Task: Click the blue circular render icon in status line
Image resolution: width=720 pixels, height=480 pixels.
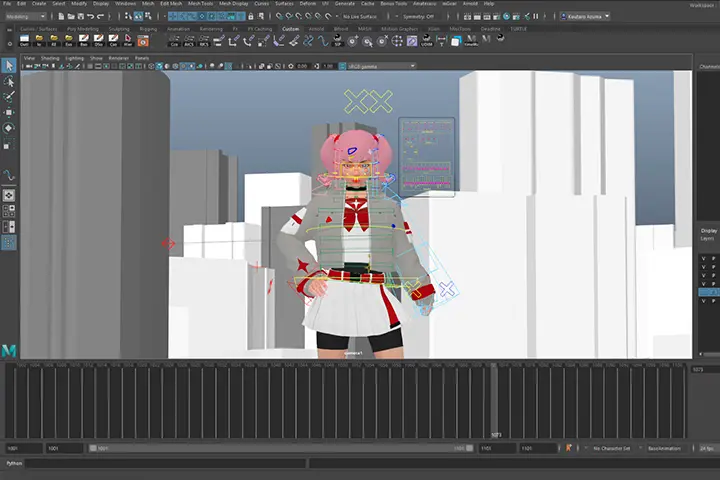Action: click(506, 16)
